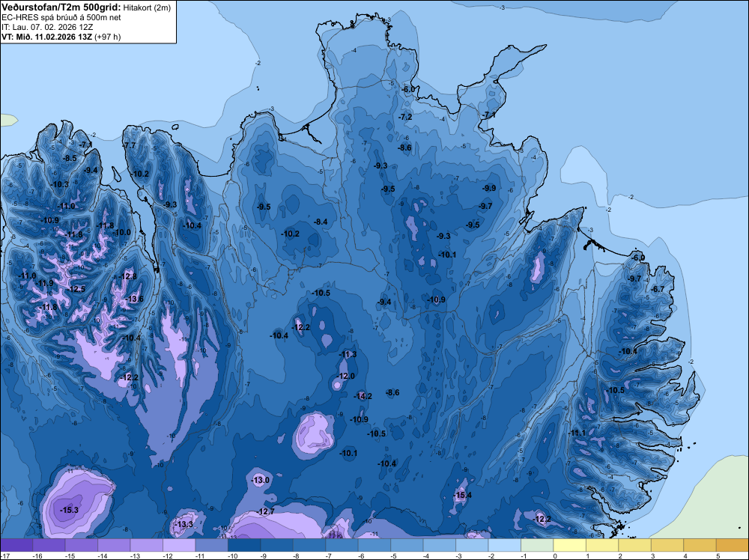Click the -11.1 temperature value
This screenshot has width=749, height=560.
[577, 433]
